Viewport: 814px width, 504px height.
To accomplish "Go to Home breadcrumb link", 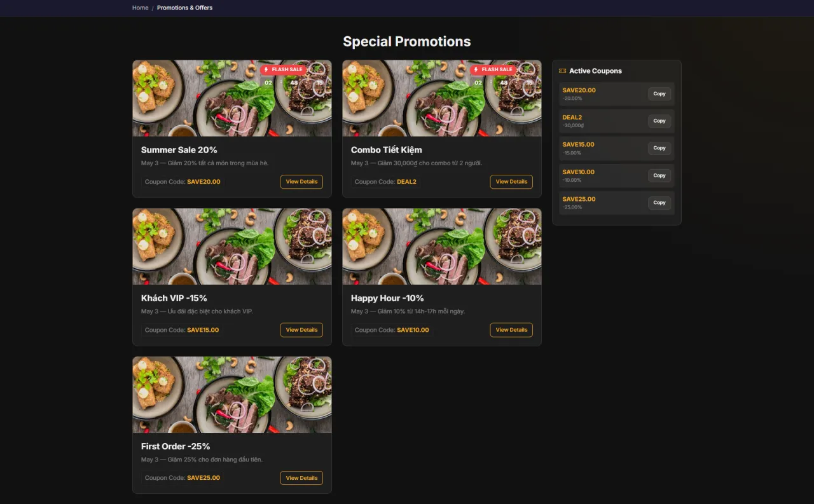I will tap(140, 8).
